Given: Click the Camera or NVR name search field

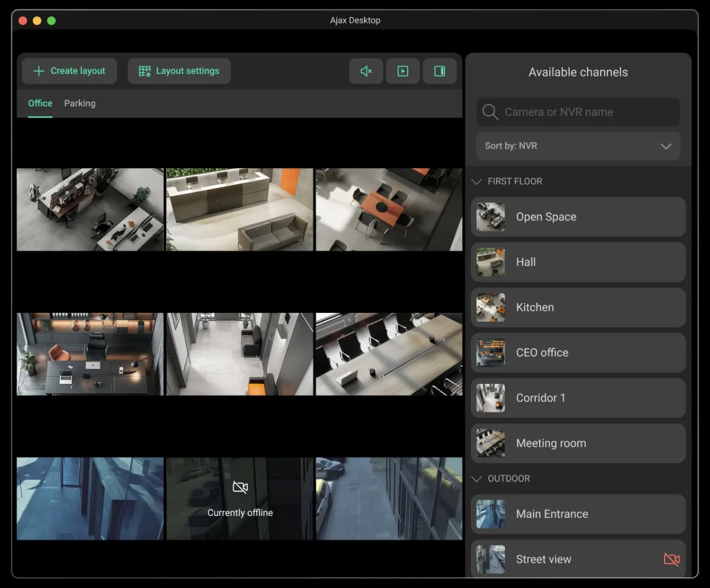Looking at the screenshot, I should [578, 112].
